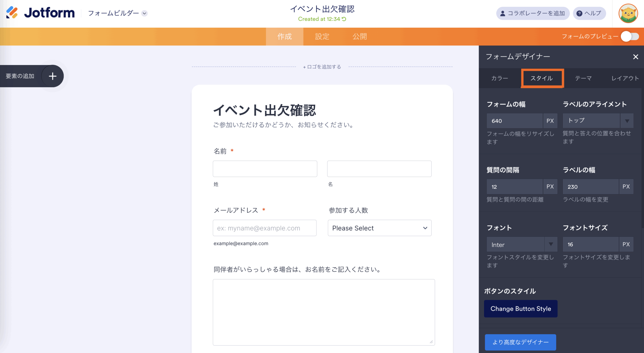The image size is (644, 353).
Task: Click the Jotform logo icon
Action: point(12,13)
